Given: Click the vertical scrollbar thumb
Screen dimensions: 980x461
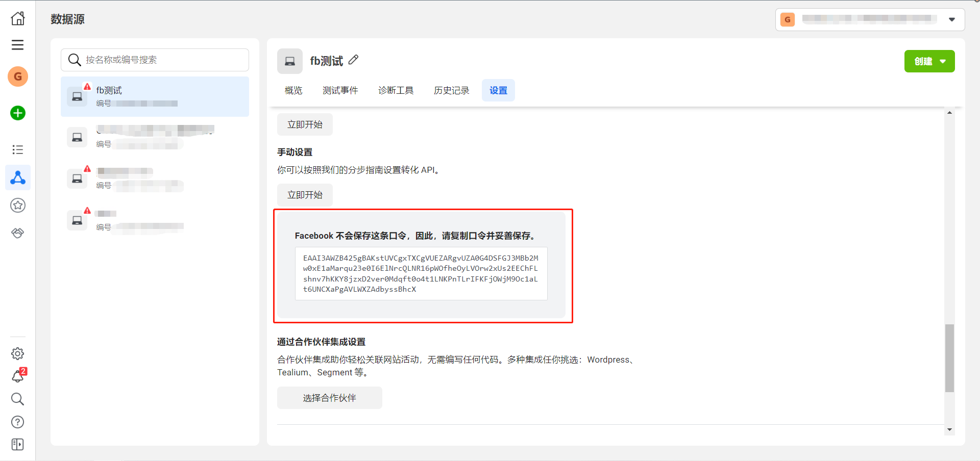Looking at the screenshot, I should tap(949, 358).
